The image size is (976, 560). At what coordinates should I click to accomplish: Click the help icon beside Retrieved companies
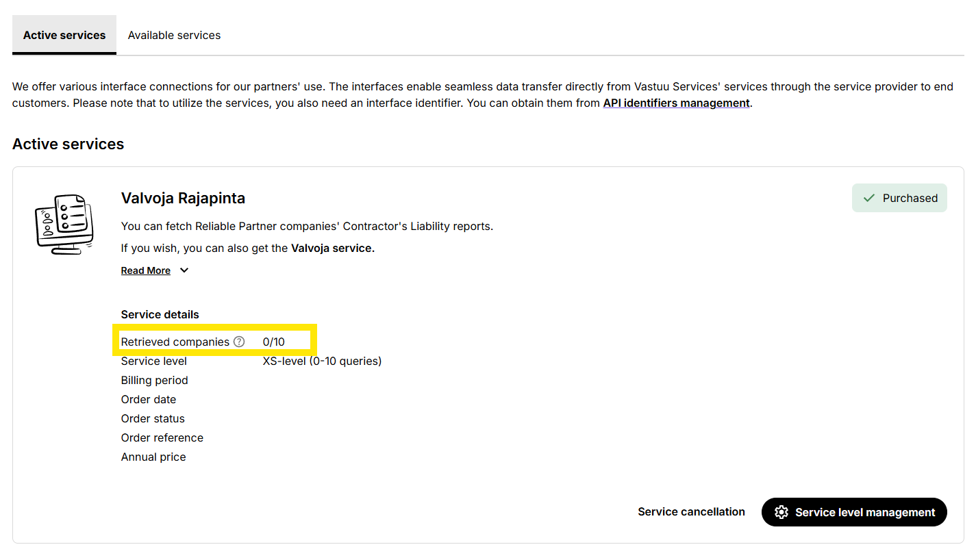(x=239, y=342)
